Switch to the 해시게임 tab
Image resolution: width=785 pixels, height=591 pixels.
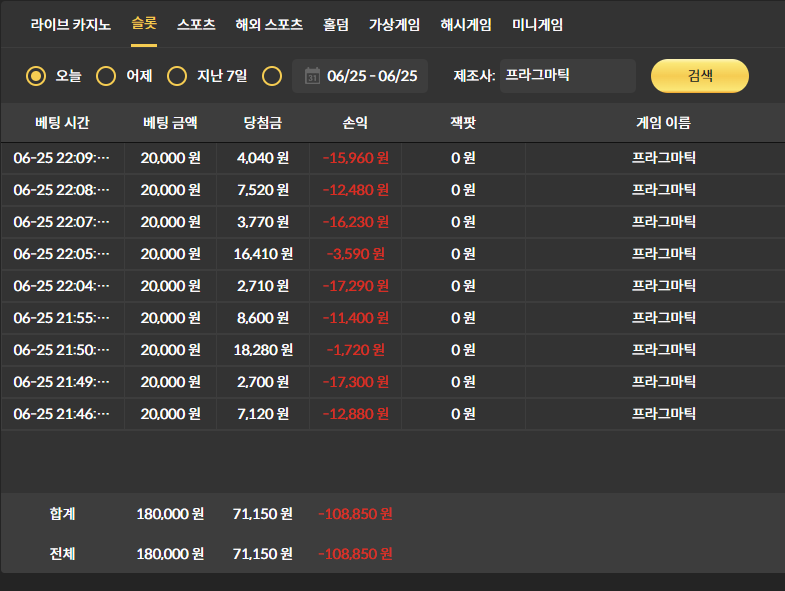pos(466,25)
